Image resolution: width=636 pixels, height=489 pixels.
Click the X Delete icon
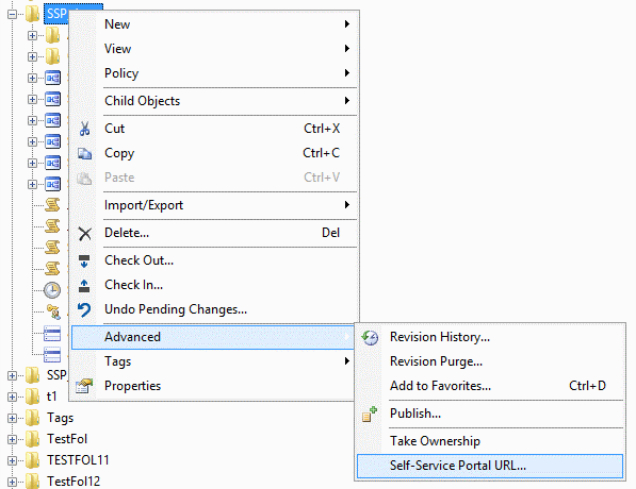tap(85, 233)
